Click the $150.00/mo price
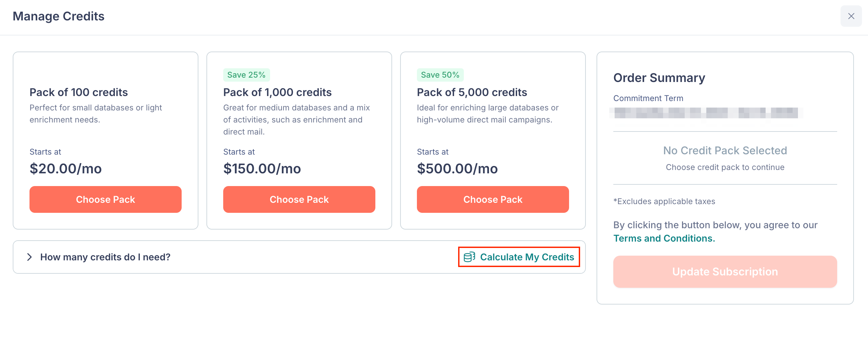868x344 pixels. [262, 169]
